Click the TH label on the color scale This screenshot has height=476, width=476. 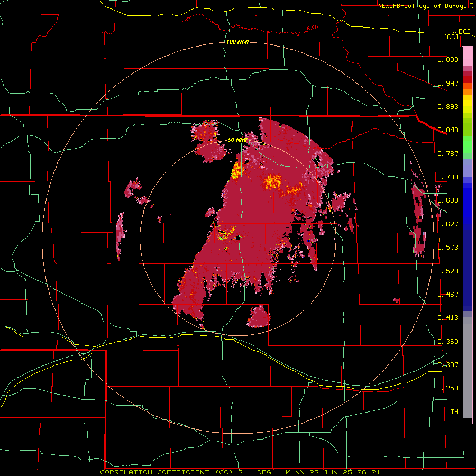(x=454, y=412)
